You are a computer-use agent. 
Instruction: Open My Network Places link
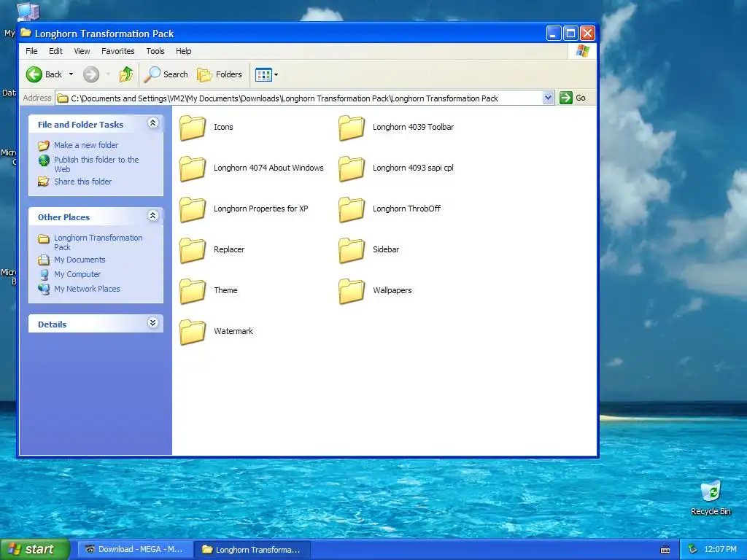tap(87, 289)
